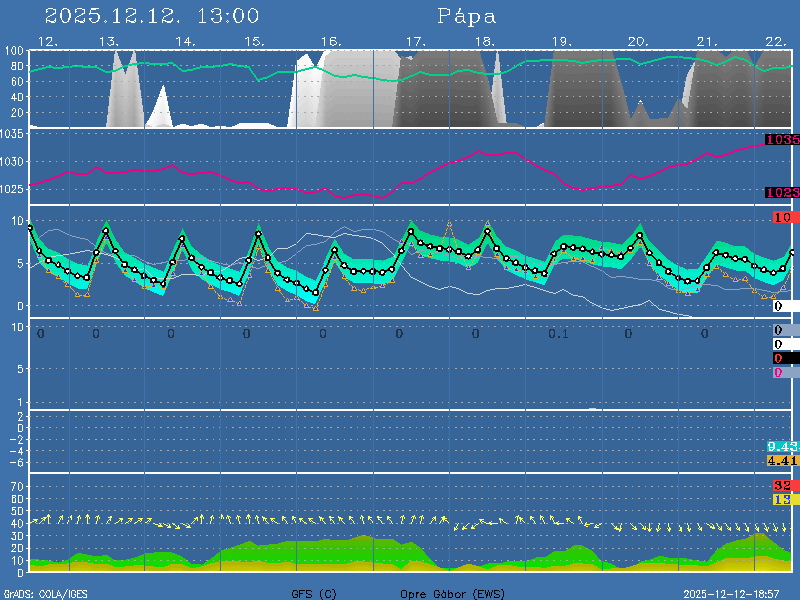Viewport: 800px width, 600px height.
Task: Click the 0.1 precipitation value
Action: 558,333
